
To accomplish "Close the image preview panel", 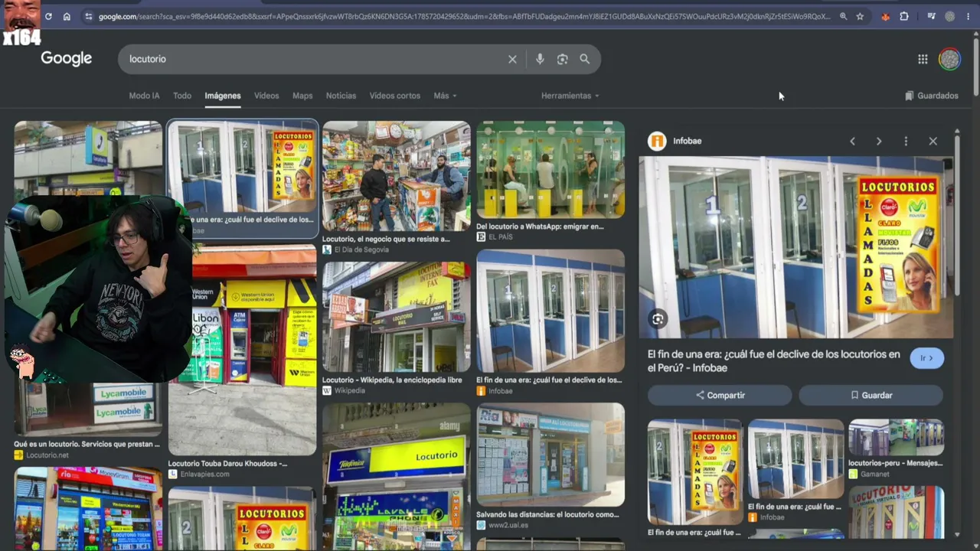I will click(x=933, y=141).
